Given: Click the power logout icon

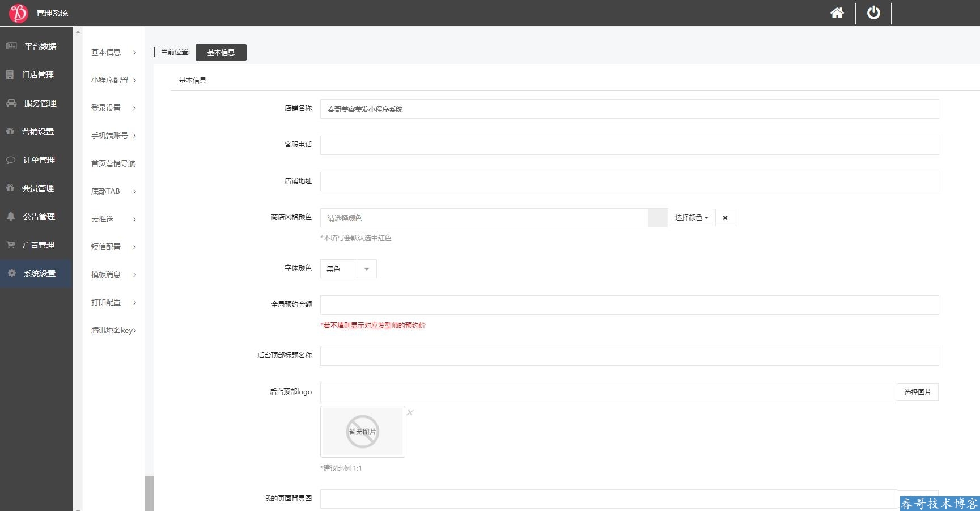Looking at the screenshot, I should point(873,13).
